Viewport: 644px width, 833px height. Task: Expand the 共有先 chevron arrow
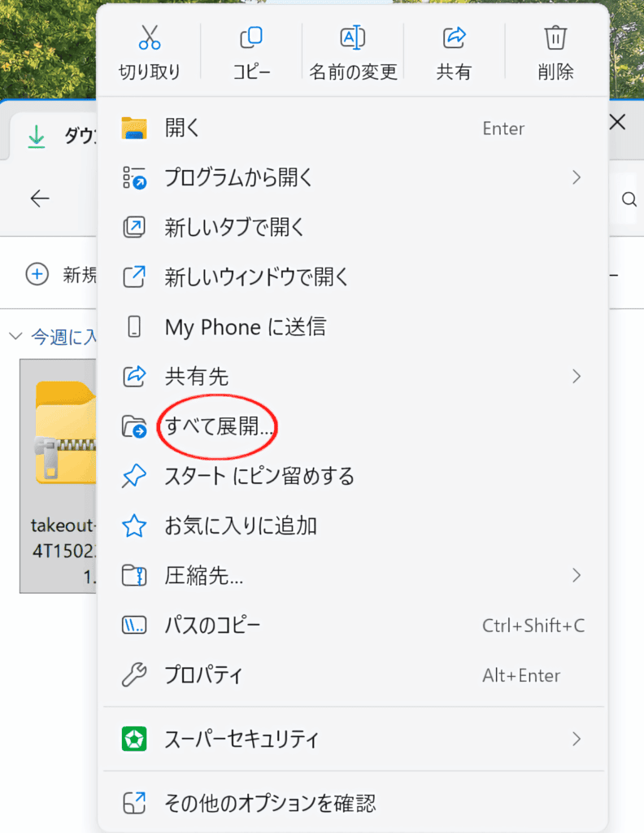[577, 376]
